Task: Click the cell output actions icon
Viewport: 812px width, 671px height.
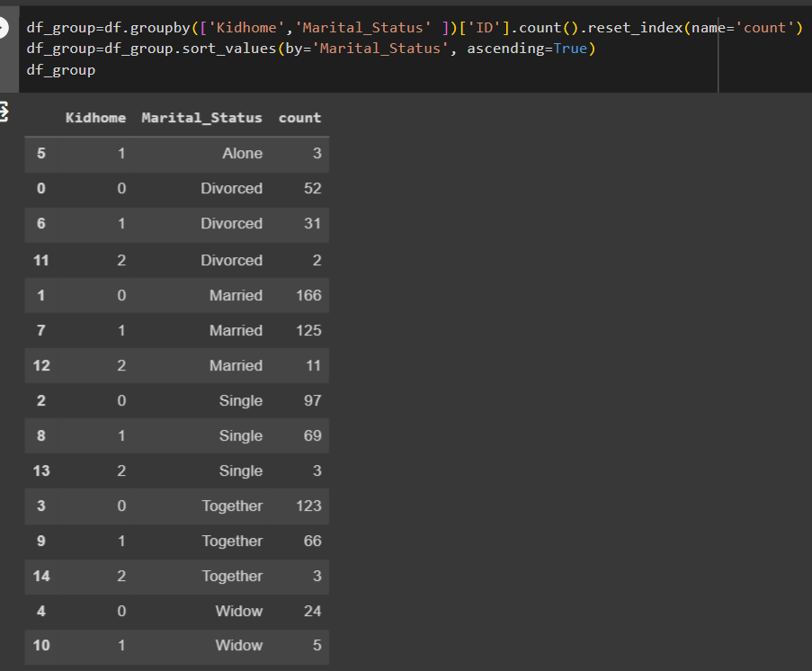Action: click(3, 112)
